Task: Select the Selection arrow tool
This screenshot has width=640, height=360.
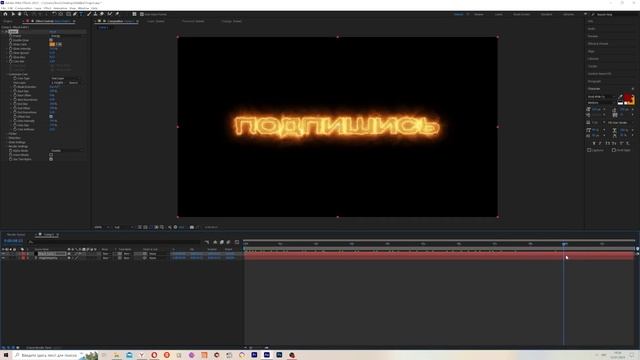Action: [13, 14]
